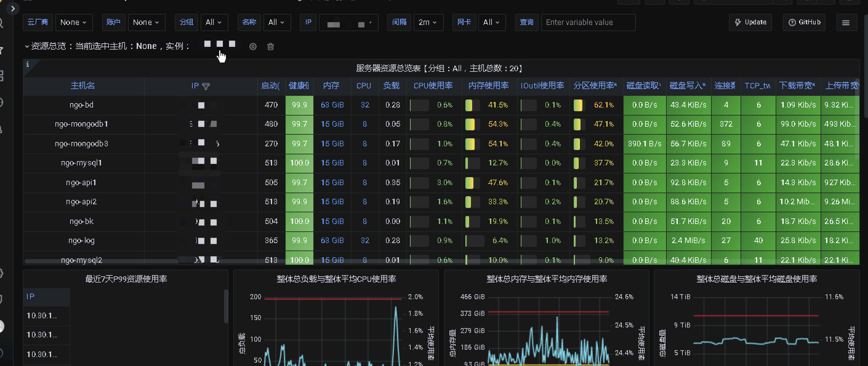The image size is (868, 366).
Task: Click the IP column filter icon
Action: pyautogui.click(x=206, y=86)
